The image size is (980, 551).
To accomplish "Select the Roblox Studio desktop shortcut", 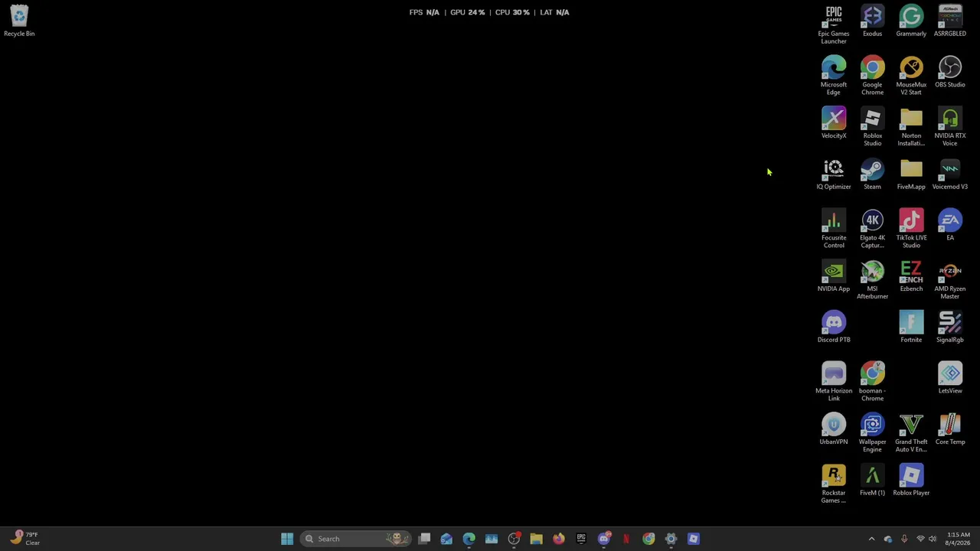I will tap(872, 126).
